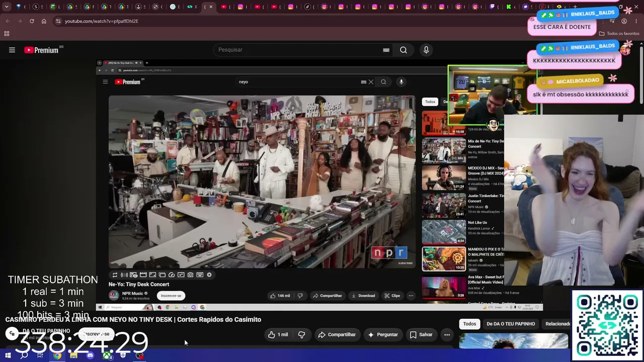
Task: Open site information icon in address bar
Action: [x=58, y=21]
